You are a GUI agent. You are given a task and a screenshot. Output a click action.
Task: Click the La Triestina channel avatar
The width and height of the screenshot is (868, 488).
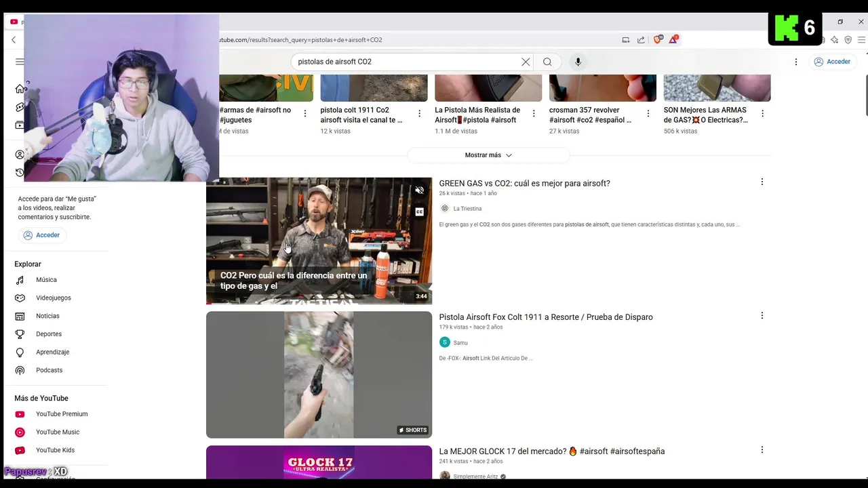[445, 209]
